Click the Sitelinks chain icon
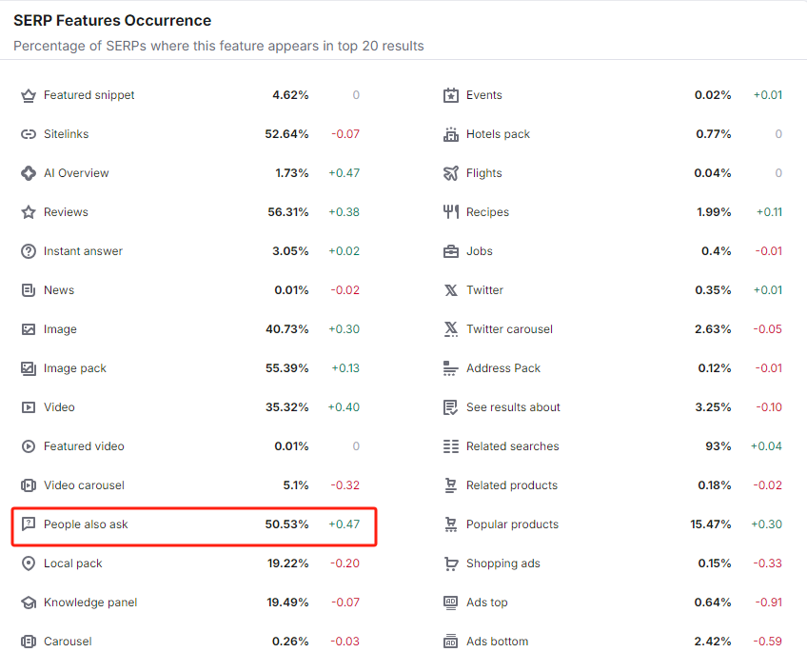This screenshot has width=807, height=672. (x=29, y=134)
